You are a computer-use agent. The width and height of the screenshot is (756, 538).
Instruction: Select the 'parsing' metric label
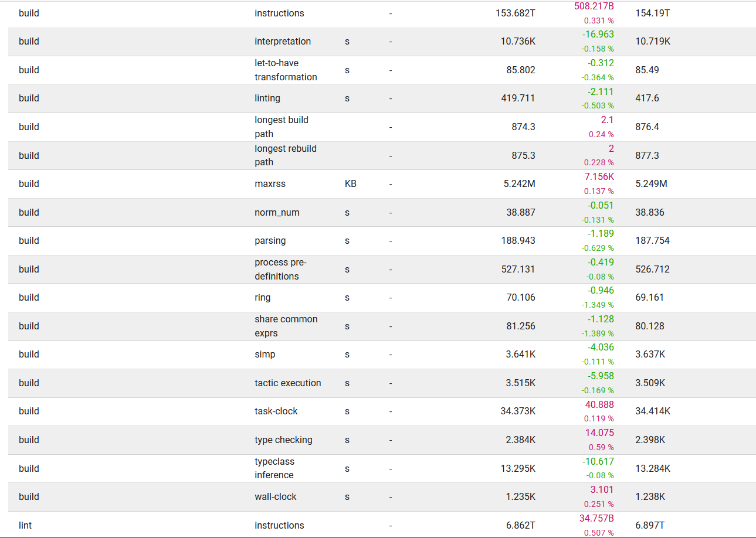tap(270, 241)
